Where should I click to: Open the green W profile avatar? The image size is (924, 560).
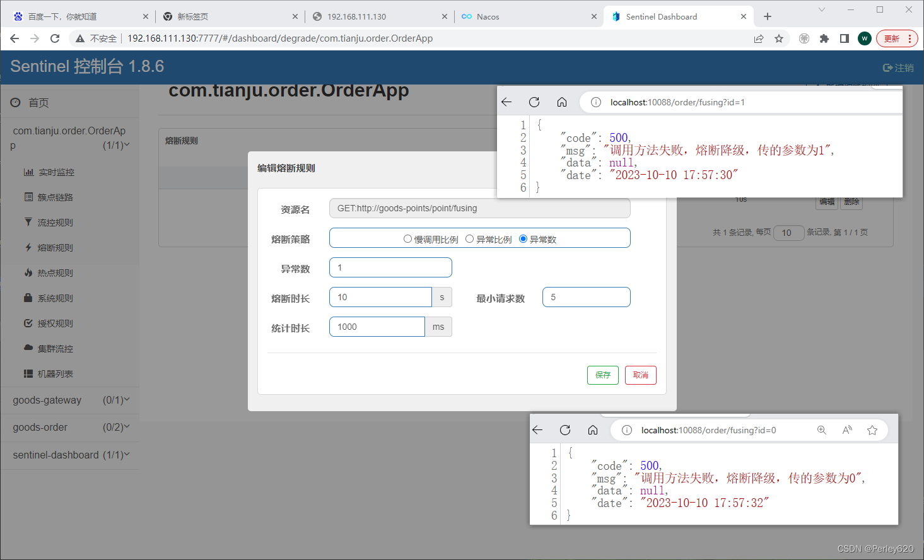865,38
